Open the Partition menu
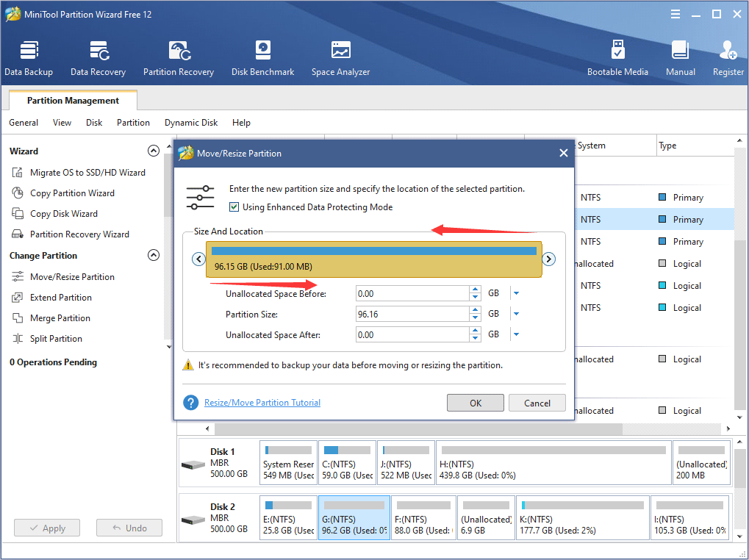The image size is (749, 560). tap(133, 123)
